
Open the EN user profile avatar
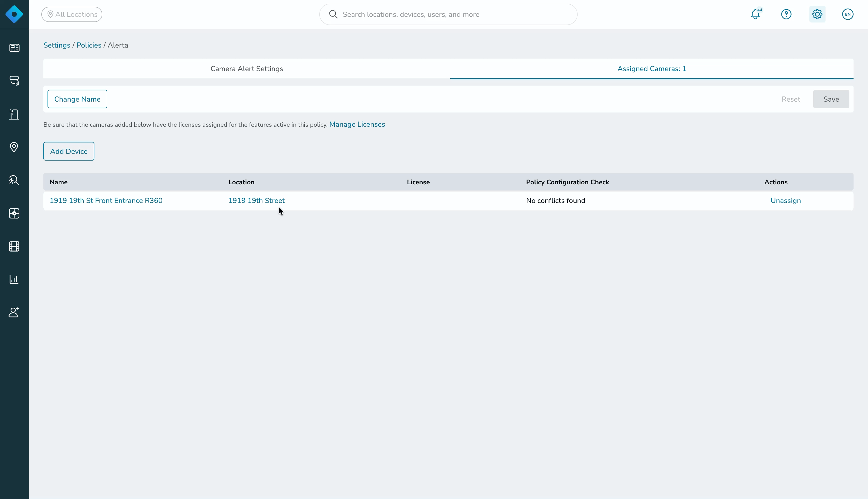pyautogui.click(x=847, y=14)
